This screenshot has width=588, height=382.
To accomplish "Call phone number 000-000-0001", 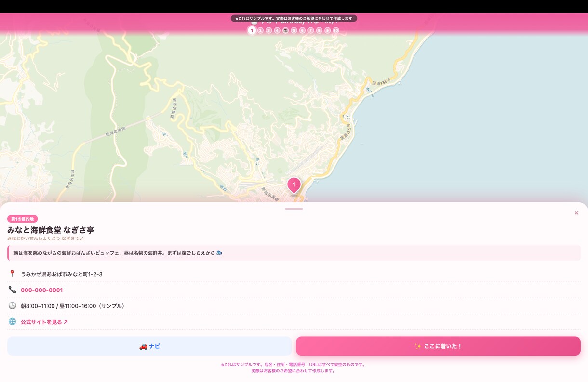I will [42, 290].
